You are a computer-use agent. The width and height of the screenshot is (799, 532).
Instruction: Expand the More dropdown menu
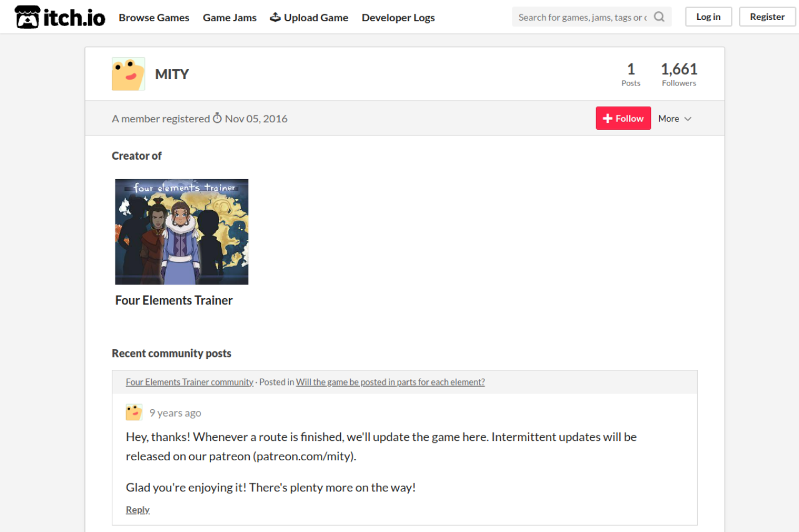[x=675, y=118]
